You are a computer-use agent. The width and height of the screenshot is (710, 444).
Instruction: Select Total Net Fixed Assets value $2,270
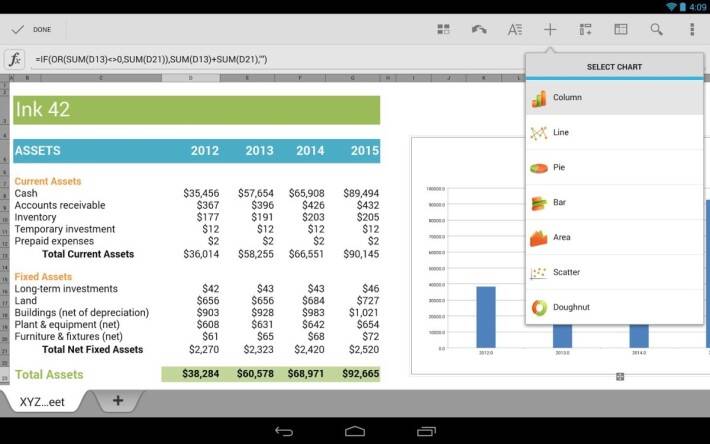(x=204, y=349)
